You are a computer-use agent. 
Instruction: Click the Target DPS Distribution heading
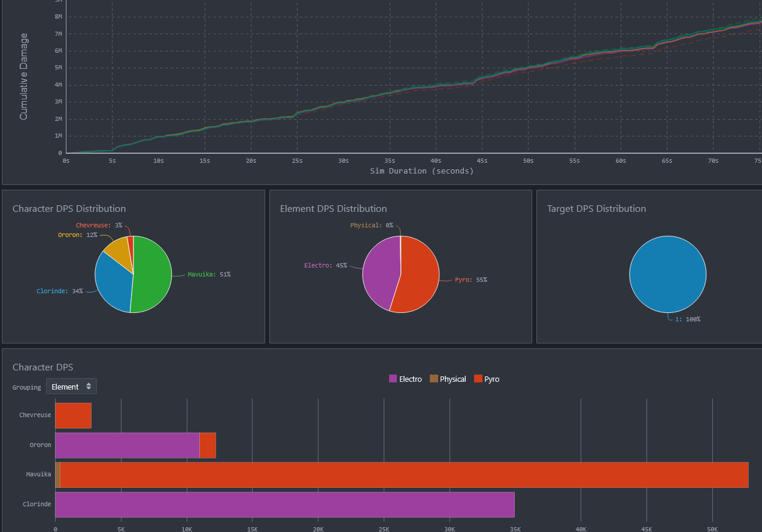pos(597,209)
